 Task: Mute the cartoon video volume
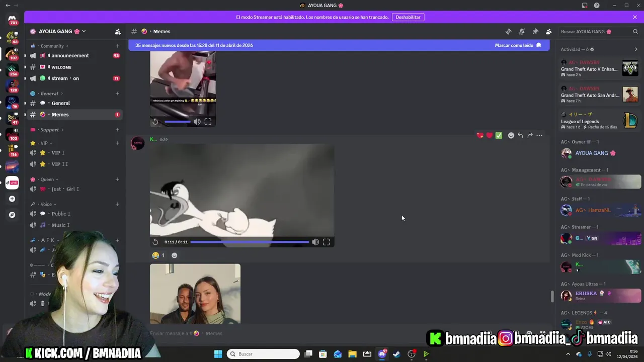pyautogui.click(x=315, y=242)
